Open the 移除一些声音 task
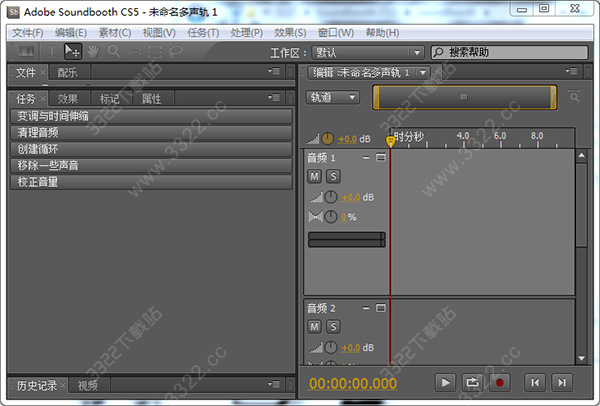 (x=151, y=165)
